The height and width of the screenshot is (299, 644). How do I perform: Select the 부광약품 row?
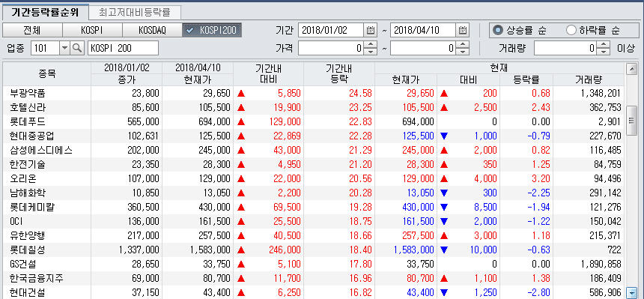tap(314, 94)
